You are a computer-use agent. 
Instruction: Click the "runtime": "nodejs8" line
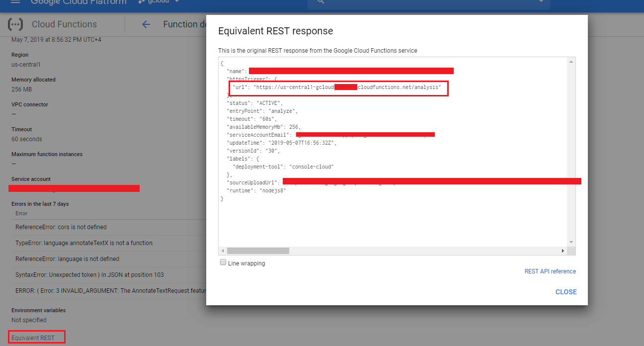point(256,190)
